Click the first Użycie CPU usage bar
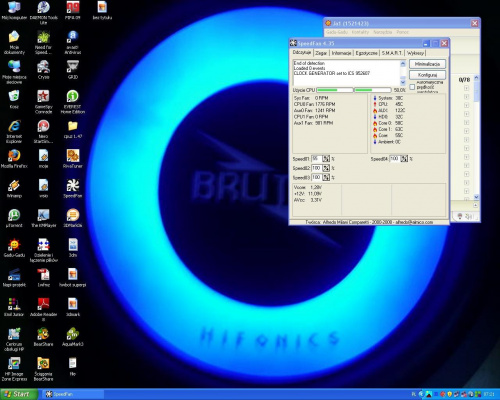The width and height of the screenshot is (500, 400). point(335,90)
